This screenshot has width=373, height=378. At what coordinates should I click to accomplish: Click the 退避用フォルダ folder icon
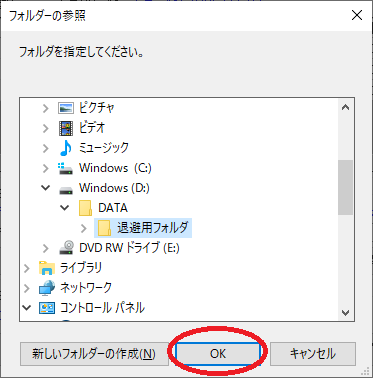[x=104, y=228]
